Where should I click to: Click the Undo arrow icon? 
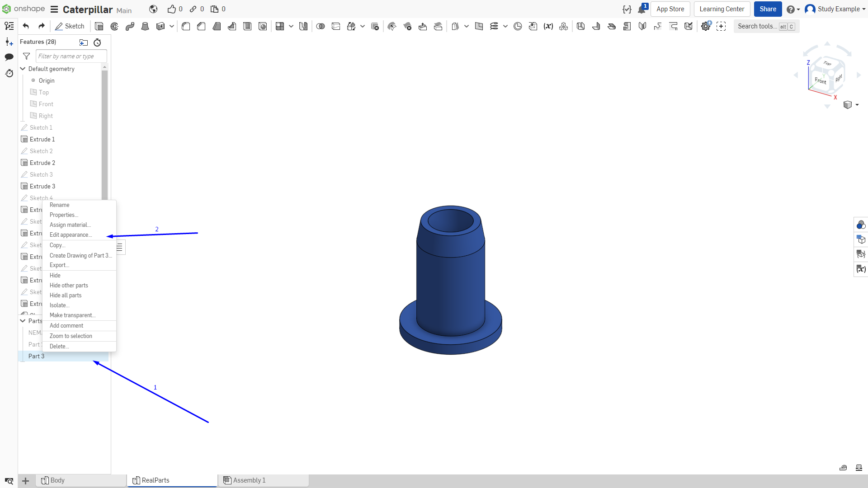tap(26, 26)
